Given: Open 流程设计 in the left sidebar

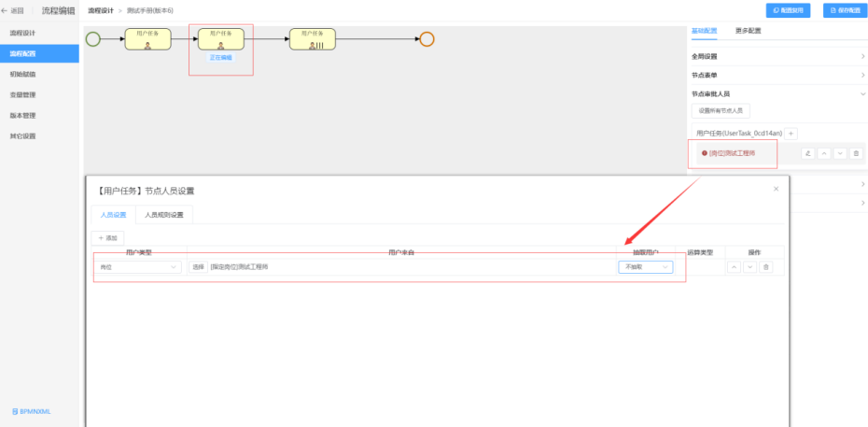Looking at the screenshot, I should 39,33.
